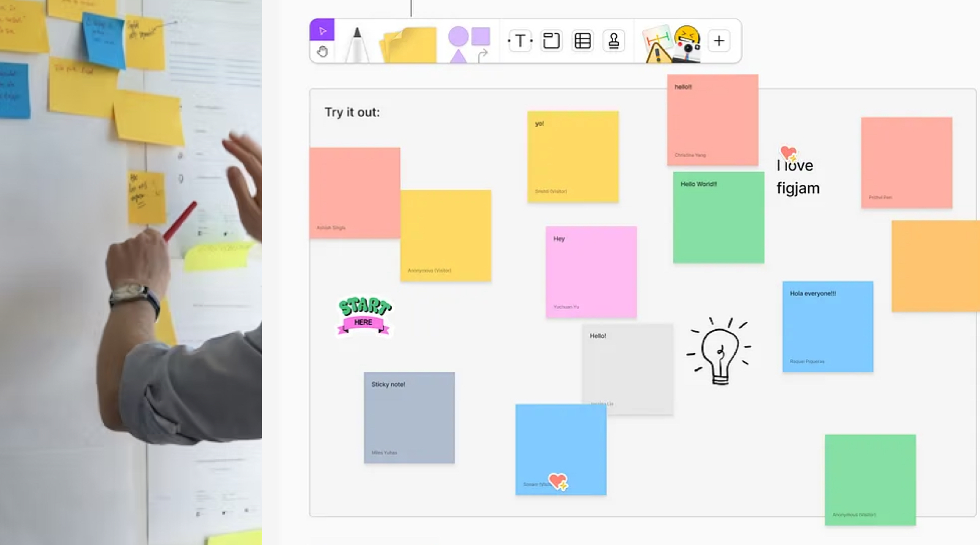The height and width of the screenshot is (545, 980).
Task: Click the heart stamp above "I love"
Action: click(789, 153)
